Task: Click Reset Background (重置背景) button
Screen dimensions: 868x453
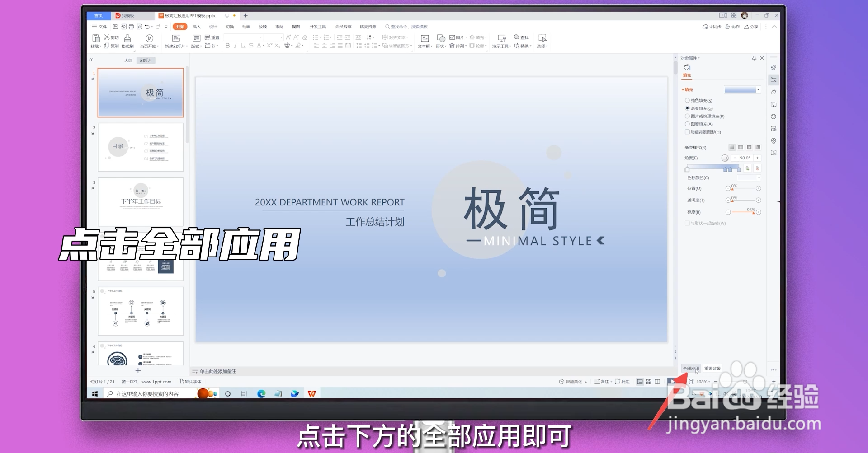Action: click(x=712, y=369)
